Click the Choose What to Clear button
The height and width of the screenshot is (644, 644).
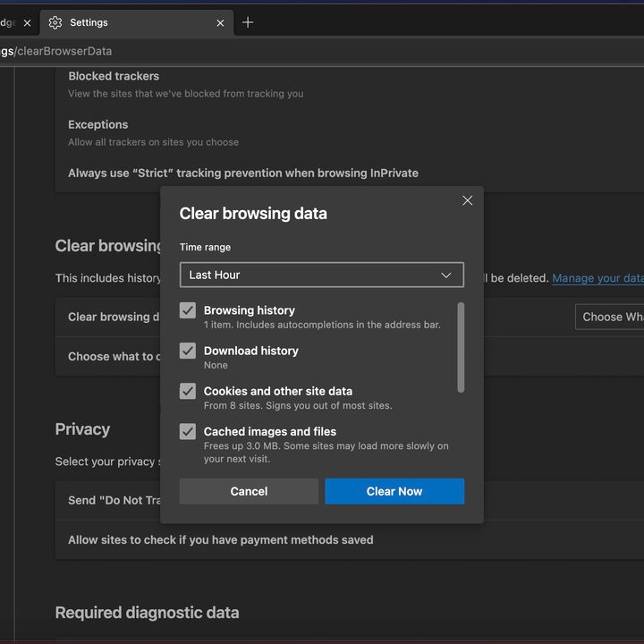(610, 317)
